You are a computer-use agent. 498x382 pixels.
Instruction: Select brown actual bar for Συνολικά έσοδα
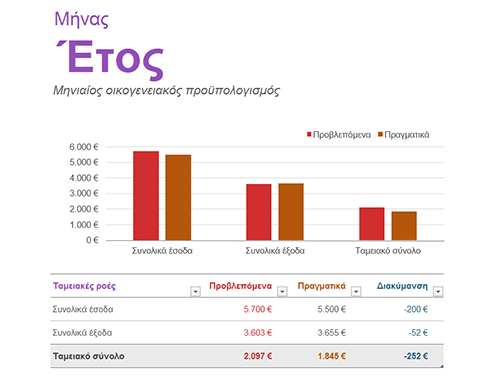click(x=178, y=198)
